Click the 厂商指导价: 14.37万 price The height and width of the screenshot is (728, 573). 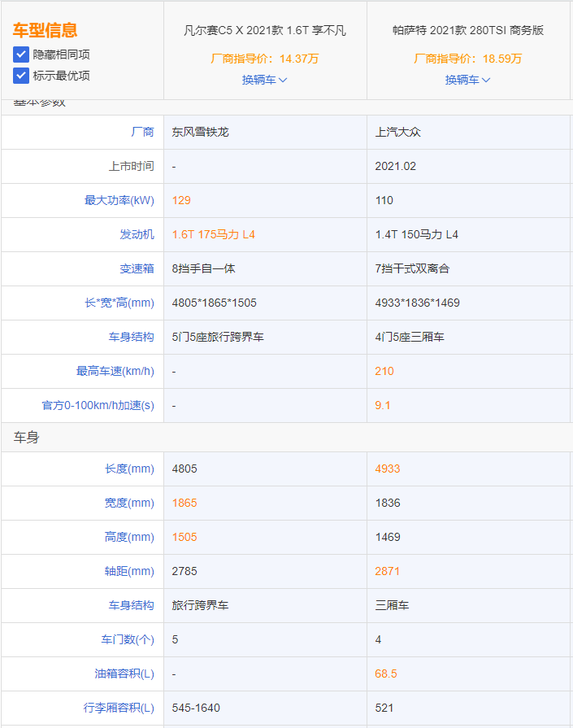coord(264,59)
